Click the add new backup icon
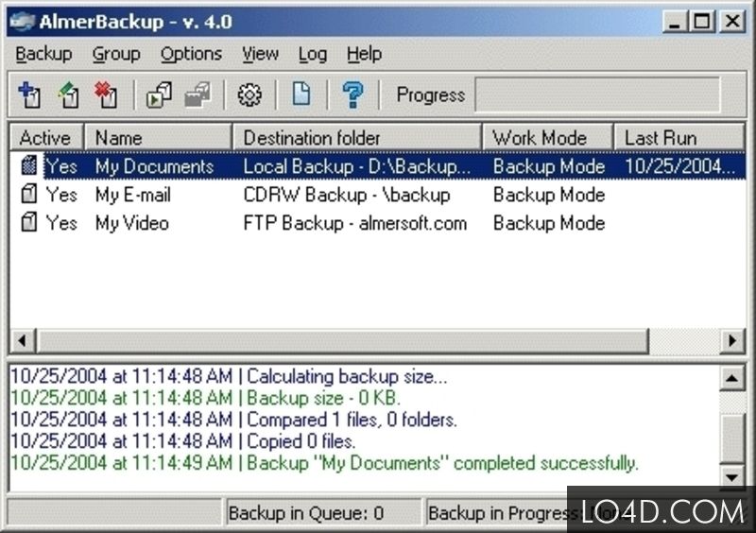The width and height of the screenshot is (756, 533). coord(29,95)
